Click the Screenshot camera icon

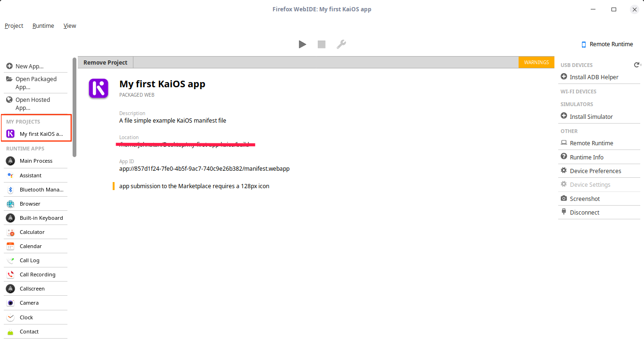[x=564, y=199]
